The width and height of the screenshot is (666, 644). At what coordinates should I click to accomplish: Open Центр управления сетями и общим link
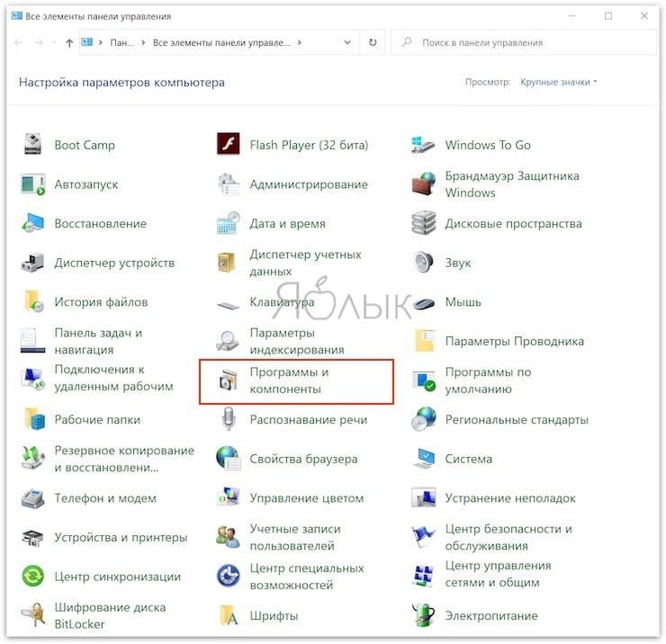[498, 574]
